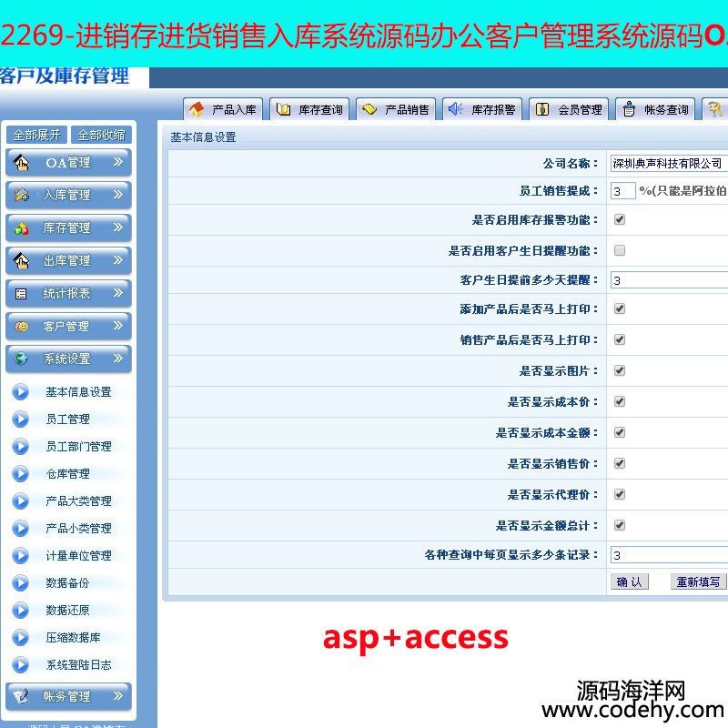Collapse 系统设置 with its chevron
Image resolution: width=728 pixels, height=728 pixels.
118,358
